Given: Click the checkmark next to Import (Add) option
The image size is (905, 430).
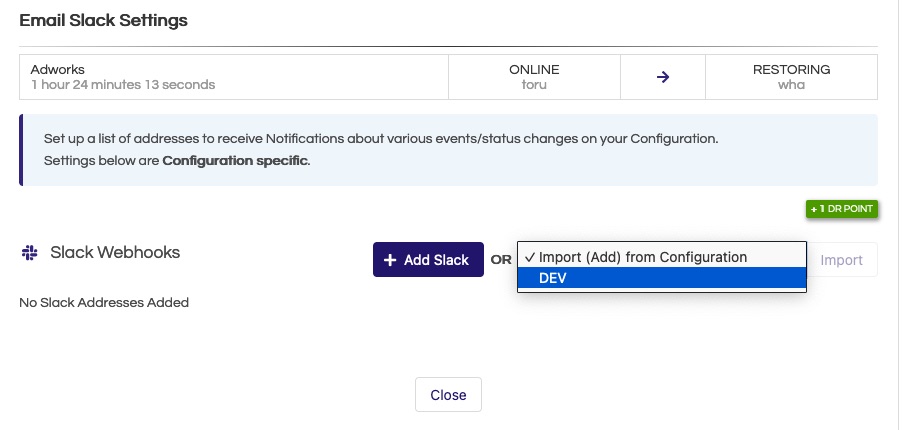Looking at the screenshot, I should tap(529, 257).
